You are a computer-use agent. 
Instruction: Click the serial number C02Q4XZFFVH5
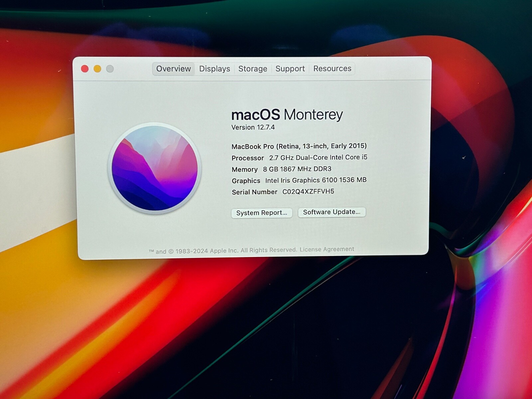click(x=308, y=192)
